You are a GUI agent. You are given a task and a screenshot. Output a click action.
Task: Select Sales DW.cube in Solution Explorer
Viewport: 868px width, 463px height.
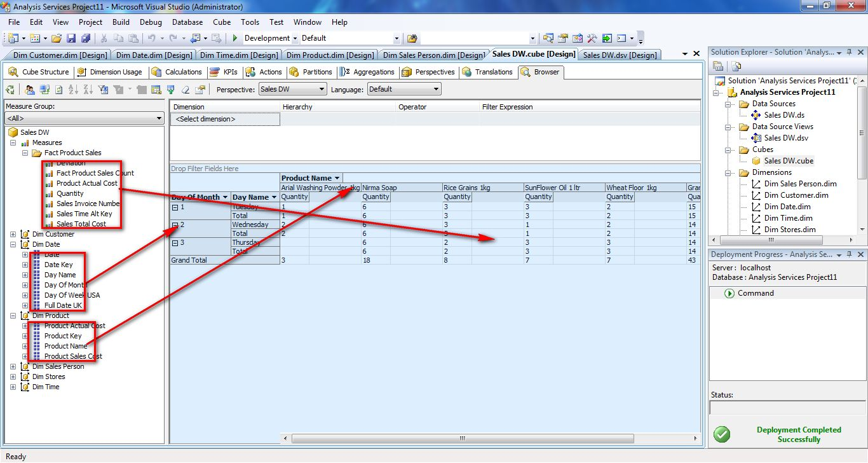pos(789,161)
